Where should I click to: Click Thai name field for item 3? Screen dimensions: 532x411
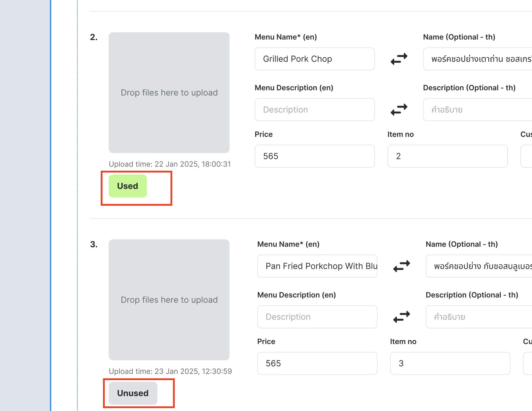point(479,266)
